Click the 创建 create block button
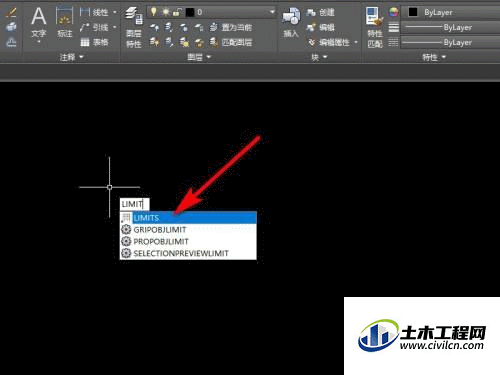 click(320, 13)
